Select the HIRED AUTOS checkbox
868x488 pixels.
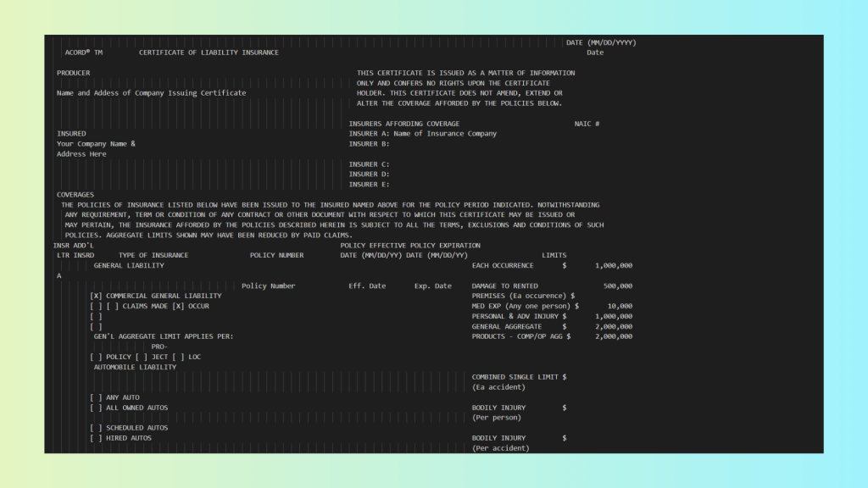click(96, 438)
